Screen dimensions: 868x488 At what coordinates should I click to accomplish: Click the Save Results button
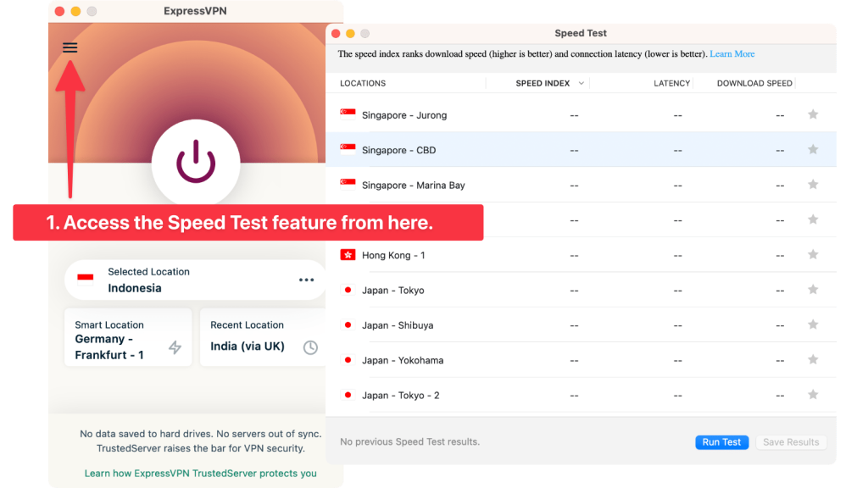(x=791, y=442)
